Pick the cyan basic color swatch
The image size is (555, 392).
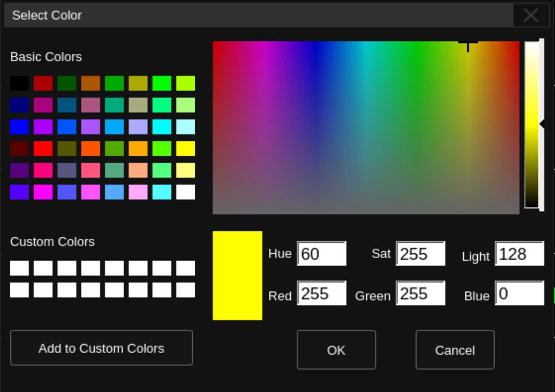pyautogui.click(x=162, y=127)
